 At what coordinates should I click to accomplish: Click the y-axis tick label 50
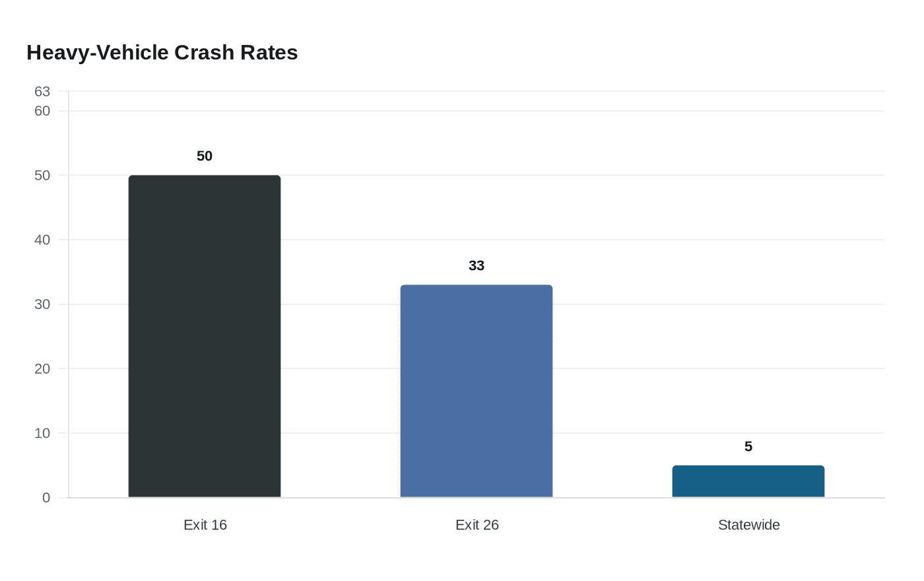point(42,175)
